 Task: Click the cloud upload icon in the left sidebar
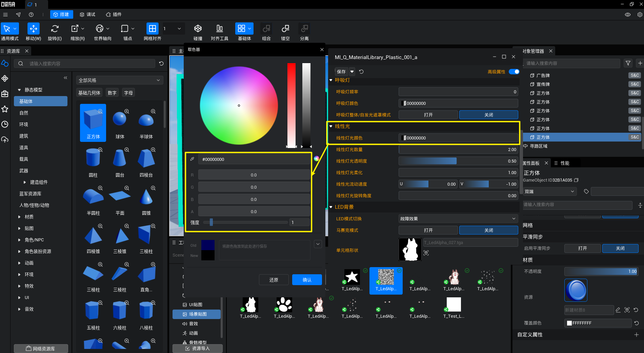coord(5,140)
